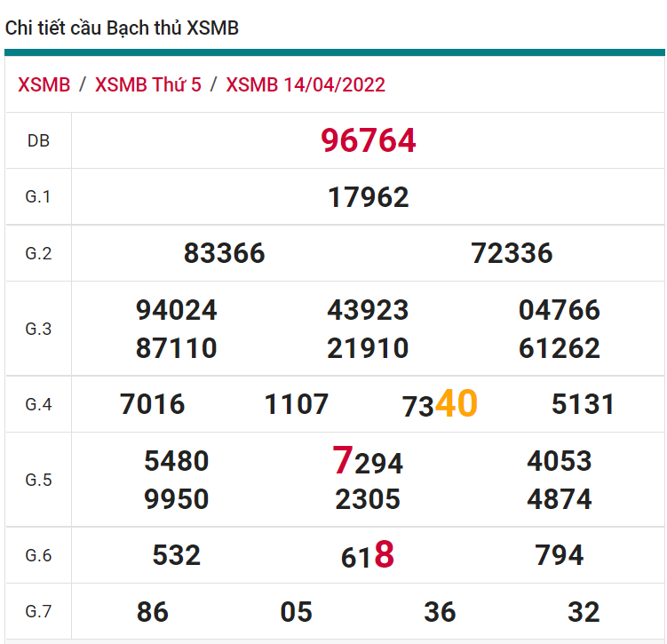The image size is (667, 644).
Task: Click G.3 number 21910
Action: (x=368, y=348)
